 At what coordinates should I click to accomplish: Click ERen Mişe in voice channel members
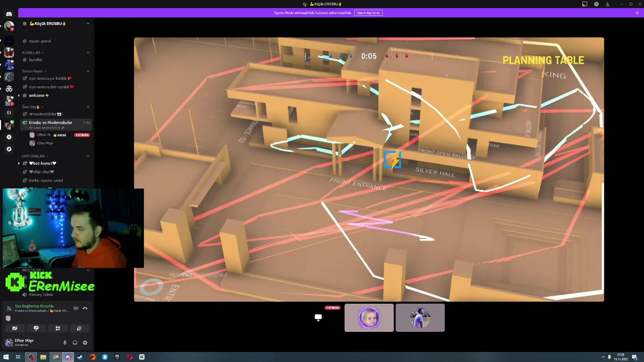point(45,143)
